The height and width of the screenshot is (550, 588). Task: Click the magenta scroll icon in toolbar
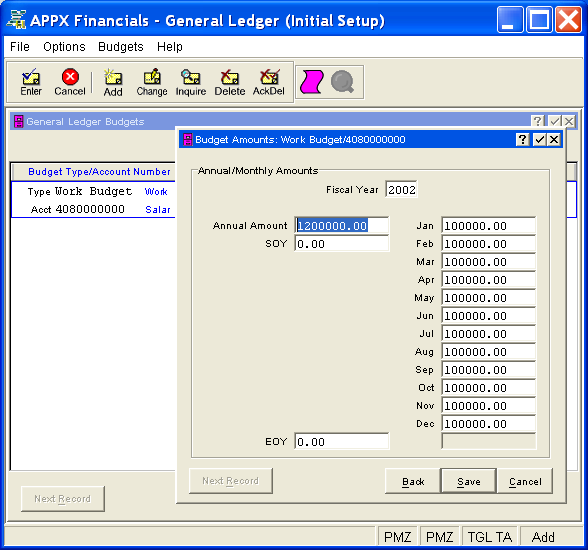coord(311,81)
